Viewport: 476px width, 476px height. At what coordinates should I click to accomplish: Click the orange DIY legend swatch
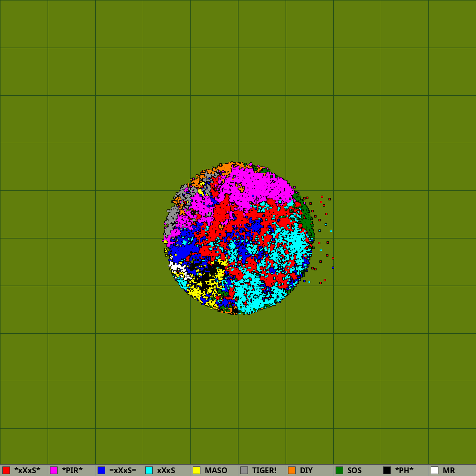click(x=292, y=470)
